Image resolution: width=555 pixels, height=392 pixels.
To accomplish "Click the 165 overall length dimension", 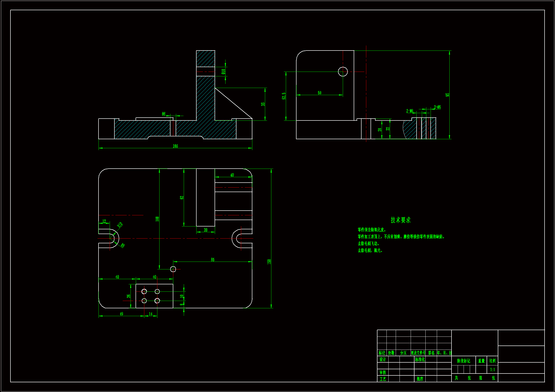I will 175,146.
